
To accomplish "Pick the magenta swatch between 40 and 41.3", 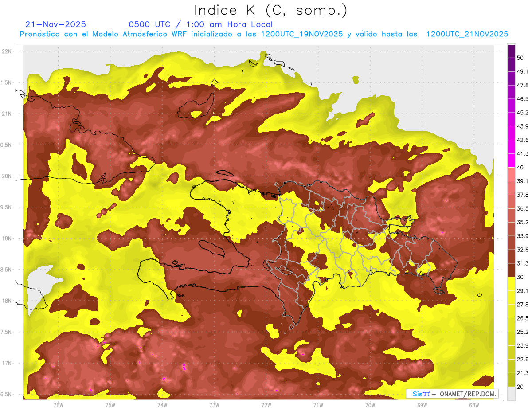I will (x=512, y=160).
